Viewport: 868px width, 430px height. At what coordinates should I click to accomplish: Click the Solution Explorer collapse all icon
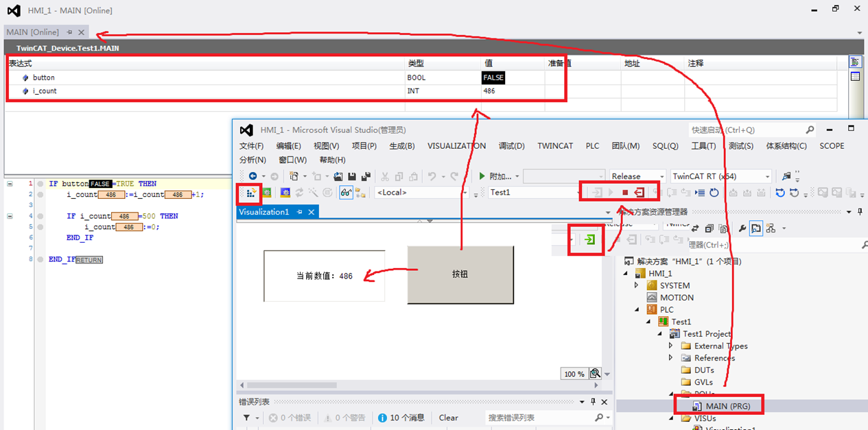click(709, 228)
